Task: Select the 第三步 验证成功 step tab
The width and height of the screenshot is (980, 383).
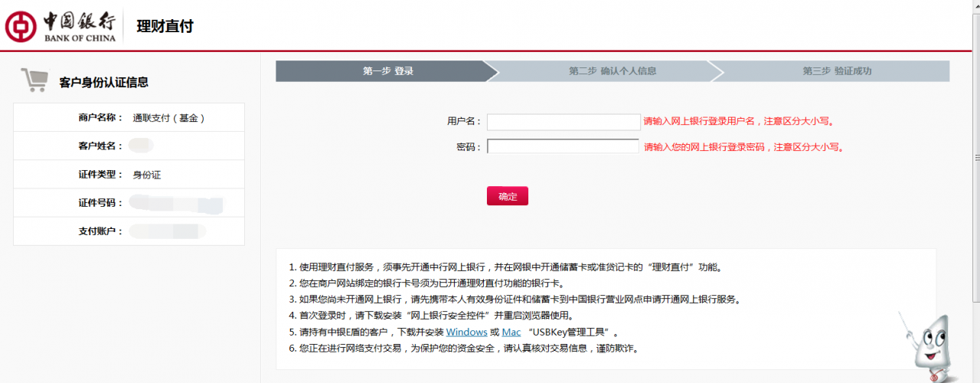Action: point(837,71)
